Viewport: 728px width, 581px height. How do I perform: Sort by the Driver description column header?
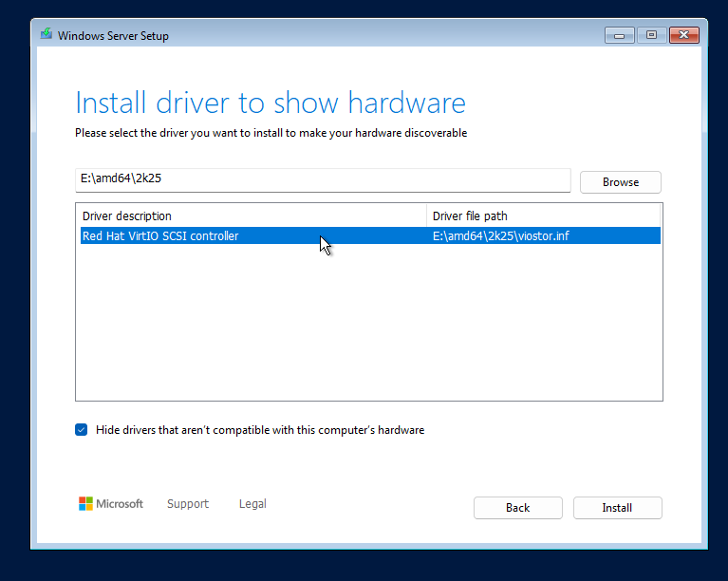pyautogui.click(x=127, y=216)
